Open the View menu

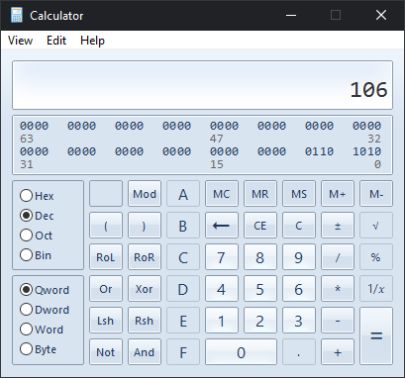point(20,41)
